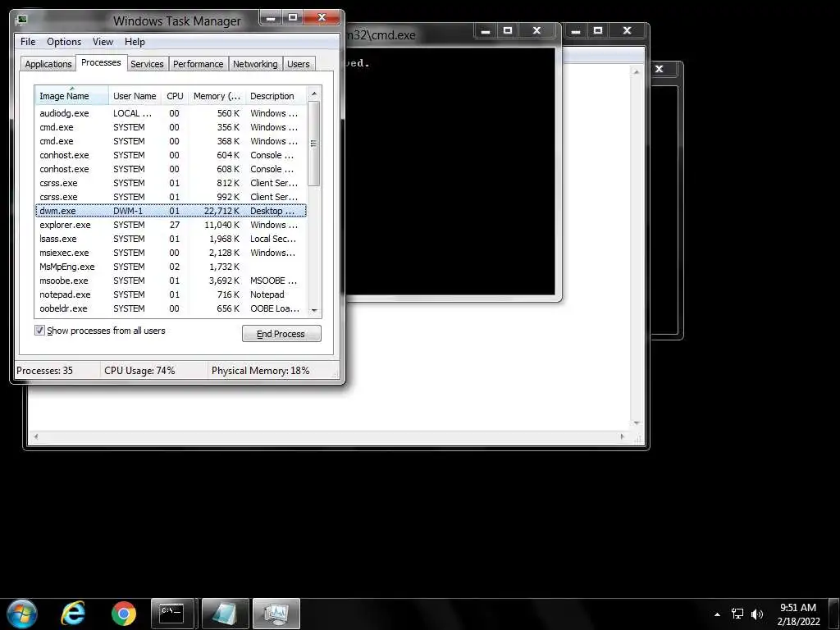Maximize the Task Manager window

point(293,18)
